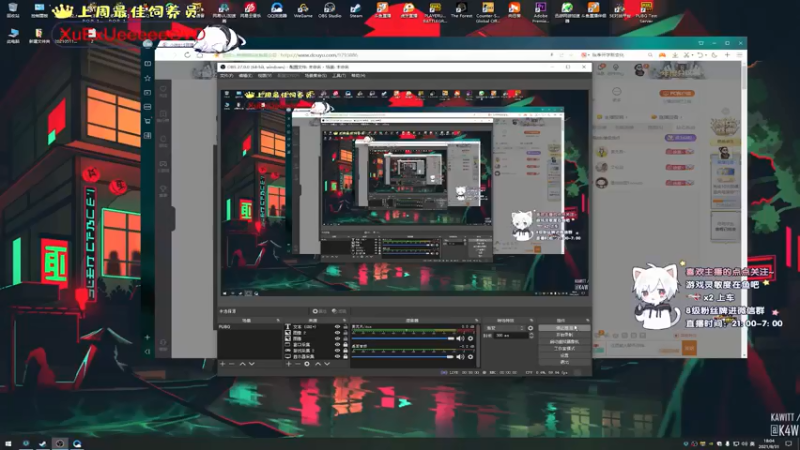Toggle visibility of 窗口采集 source
The height and width of the screenshot is (450, 800).
pyautogui.click(x=337, y=344)
